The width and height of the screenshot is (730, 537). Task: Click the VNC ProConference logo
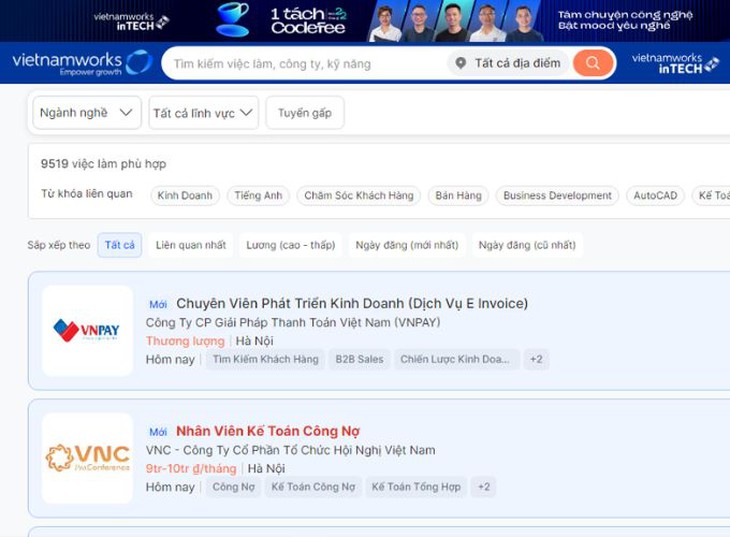pos(87,458)
